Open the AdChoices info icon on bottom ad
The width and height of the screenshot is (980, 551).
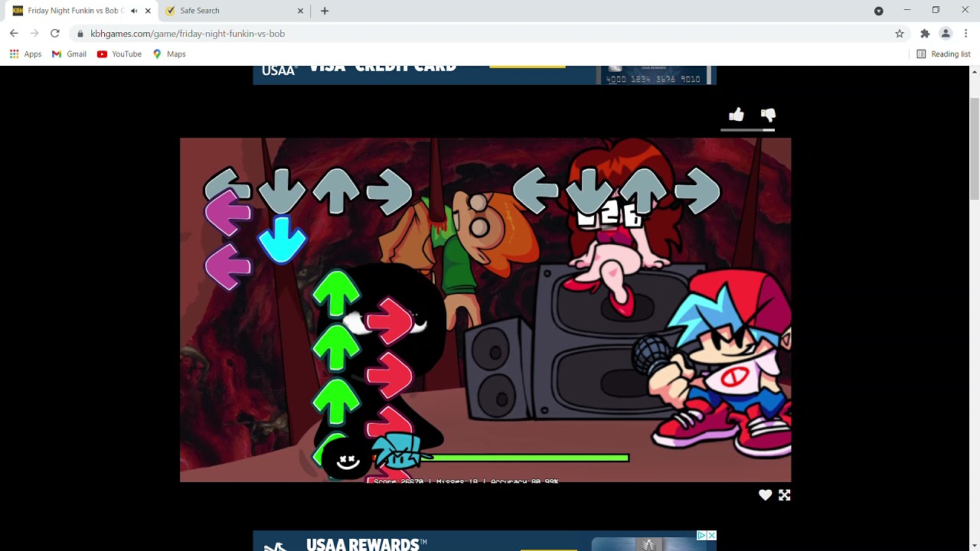point(701,536)
